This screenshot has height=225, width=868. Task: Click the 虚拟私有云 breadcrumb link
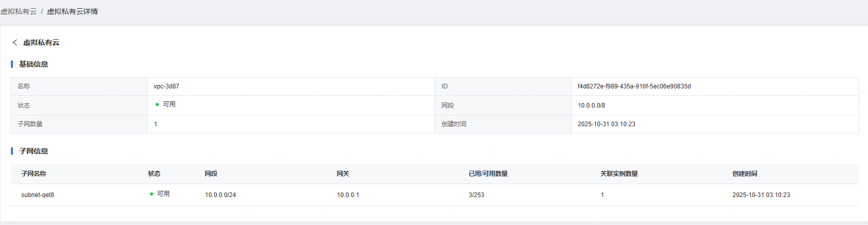pos(19,11)
